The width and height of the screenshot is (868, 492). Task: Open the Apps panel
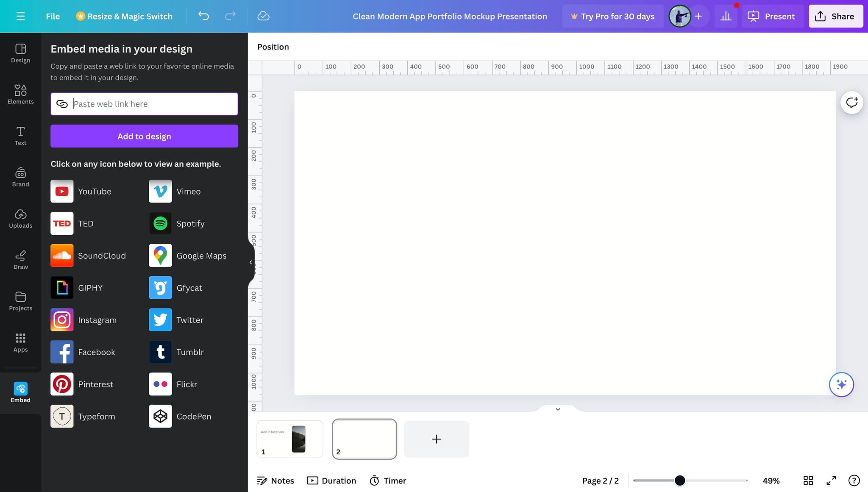(20, 342)
